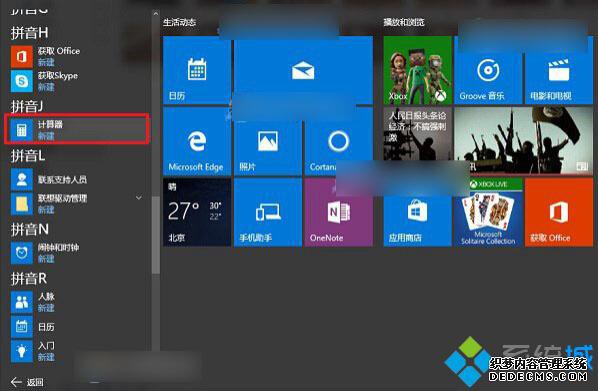598x391 pixels.
Task: Open 联想驱动管理 folder icon
Action: 21,204
